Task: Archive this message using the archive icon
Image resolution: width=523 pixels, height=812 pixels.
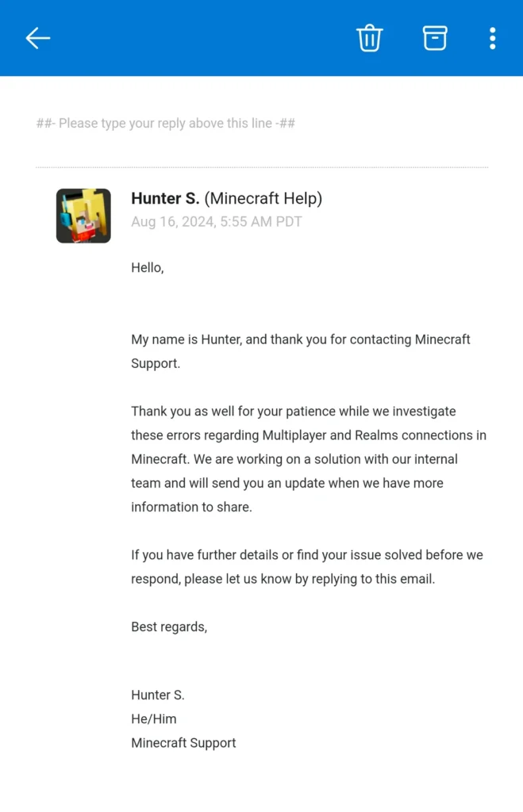Action: tap(434, 37)
